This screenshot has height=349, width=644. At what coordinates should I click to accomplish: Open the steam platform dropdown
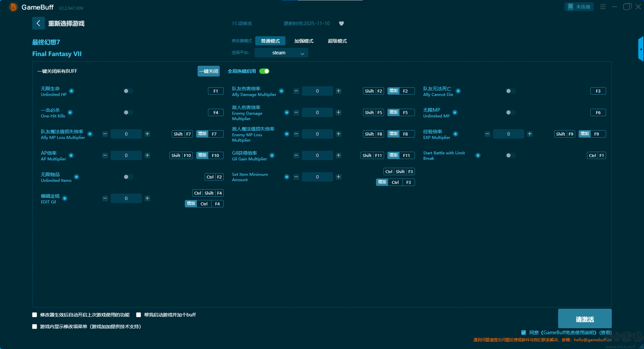click(281, 53)
